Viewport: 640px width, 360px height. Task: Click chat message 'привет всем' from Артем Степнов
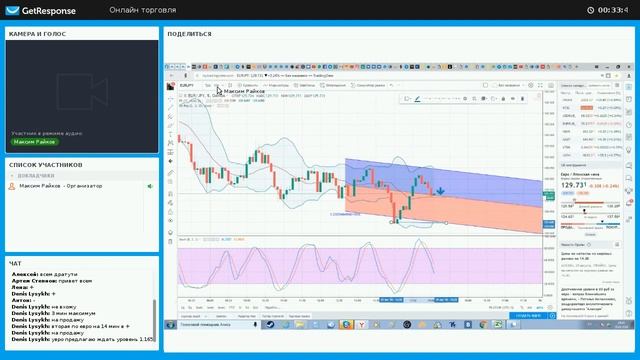[75, 281]
